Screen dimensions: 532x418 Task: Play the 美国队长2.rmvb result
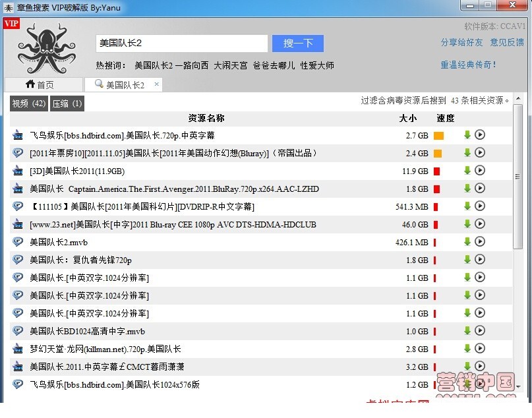480,241
